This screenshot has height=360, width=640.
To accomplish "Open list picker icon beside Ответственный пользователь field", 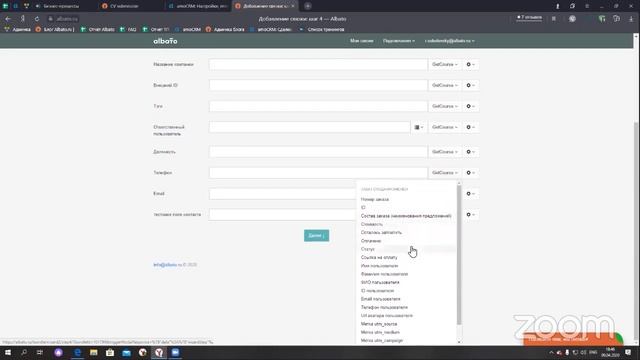I will 419,127.
